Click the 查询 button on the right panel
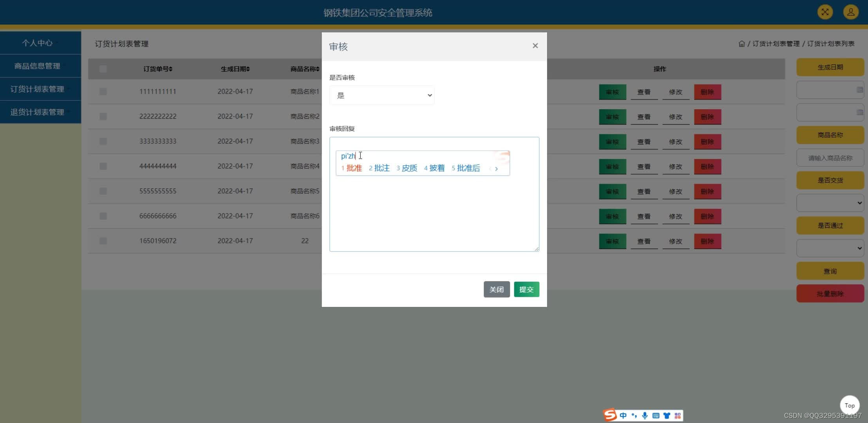The image size is (868, 423). coord(830,271)
